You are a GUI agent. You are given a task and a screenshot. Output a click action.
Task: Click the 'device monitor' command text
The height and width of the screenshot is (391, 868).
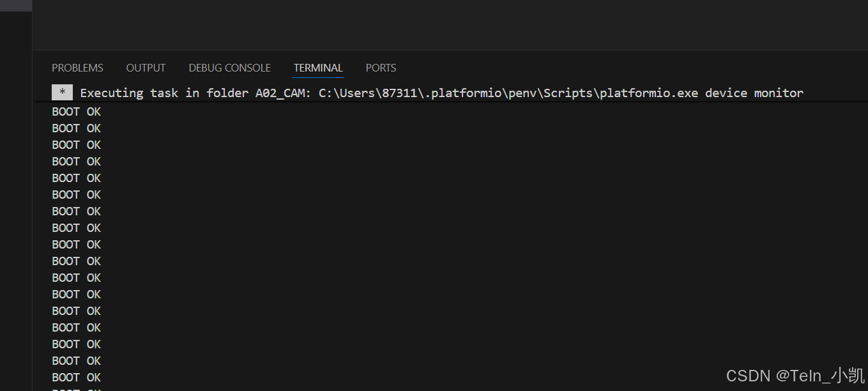click(x=754, y=93)
